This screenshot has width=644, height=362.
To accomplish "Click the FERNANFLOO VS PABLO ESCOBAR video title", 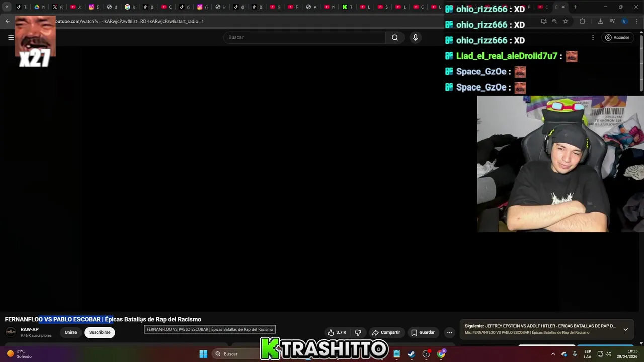I will (103, 319).
